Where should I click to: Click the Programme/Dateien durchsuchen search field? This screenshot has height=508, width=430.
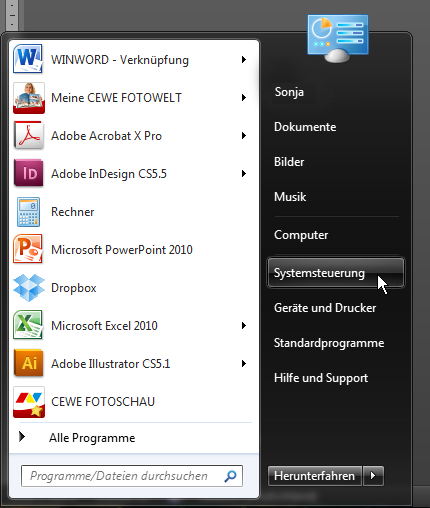(132, 476)
